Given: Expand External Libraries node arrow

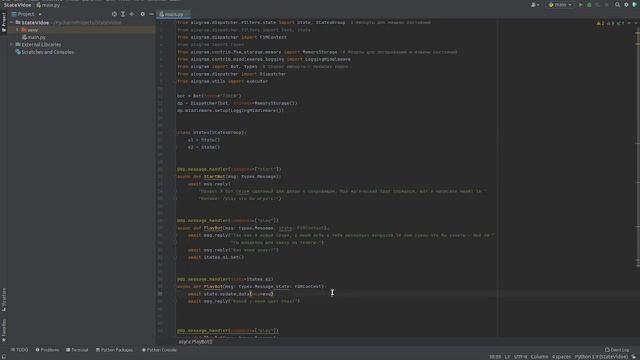Looking at the screenshot, I should [11, 44].
